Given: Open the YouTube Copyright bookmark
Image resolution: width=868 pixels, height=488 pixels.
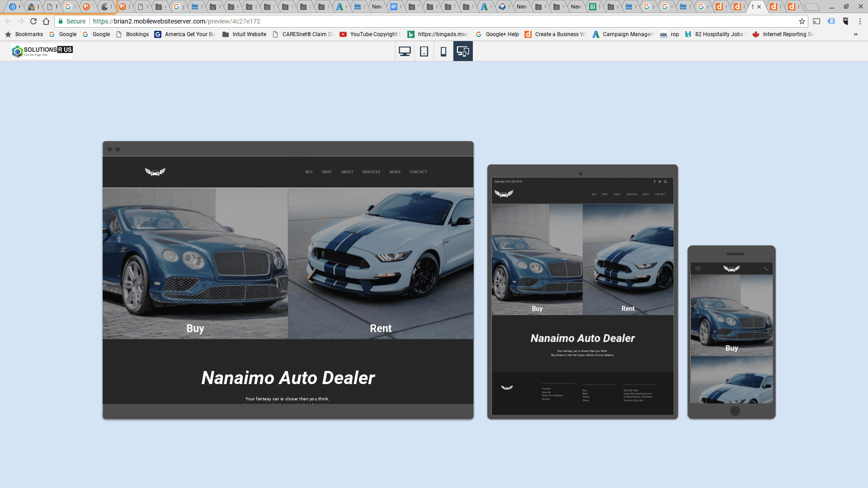Looking at the screenshot, I should point(370,34).
